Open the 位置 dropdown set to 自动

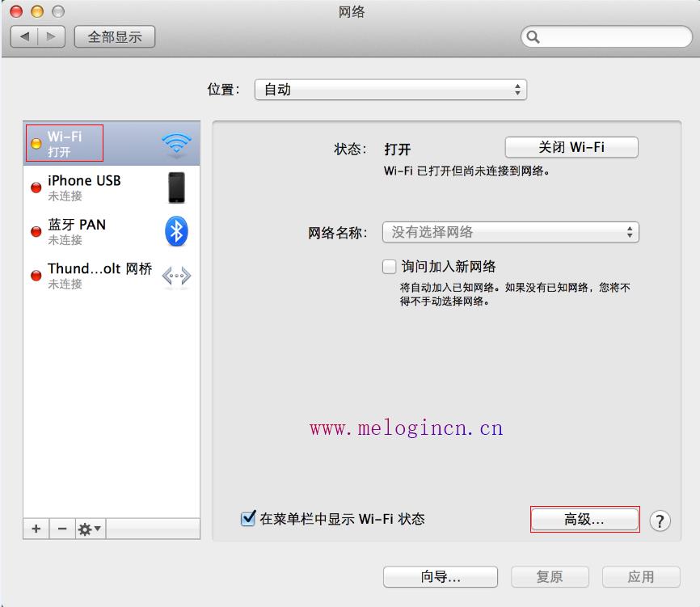[390, 90]
